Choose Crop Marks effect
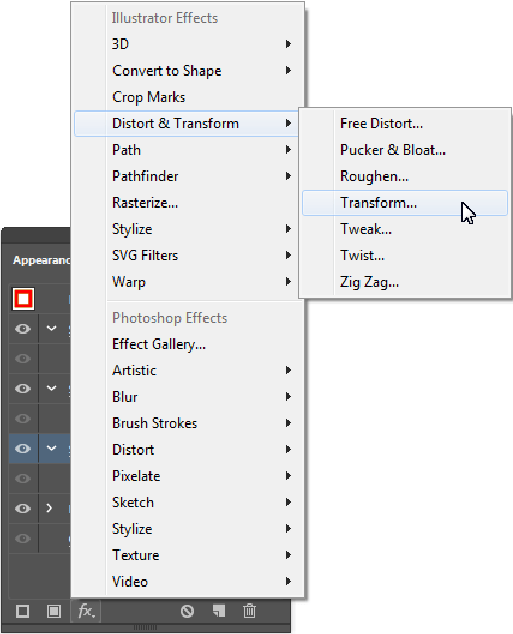Viewport: 513px width, 634px height. click(187, 97)
